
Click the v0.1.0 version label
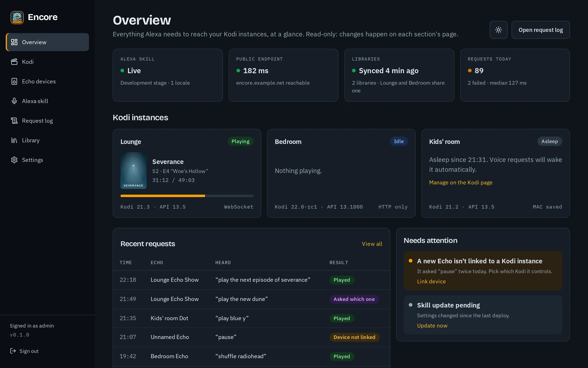click(x=19, y=335)
